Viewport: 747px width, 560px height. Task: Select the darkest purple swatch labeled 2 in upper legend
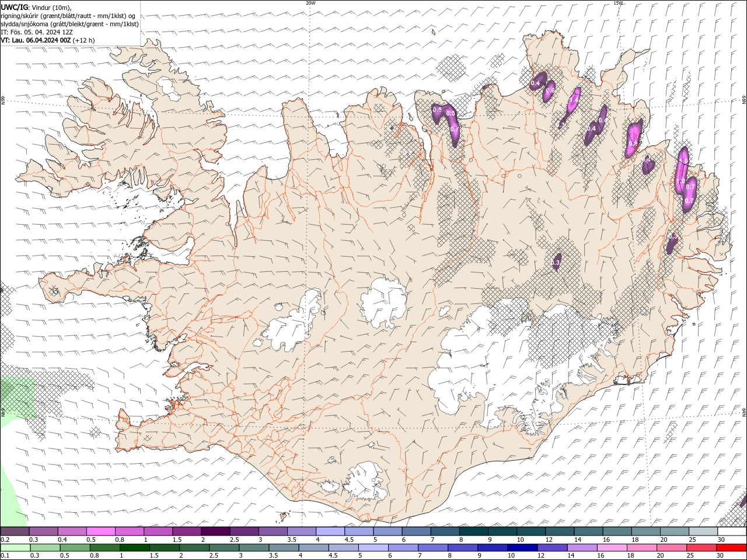pos(215,531)
